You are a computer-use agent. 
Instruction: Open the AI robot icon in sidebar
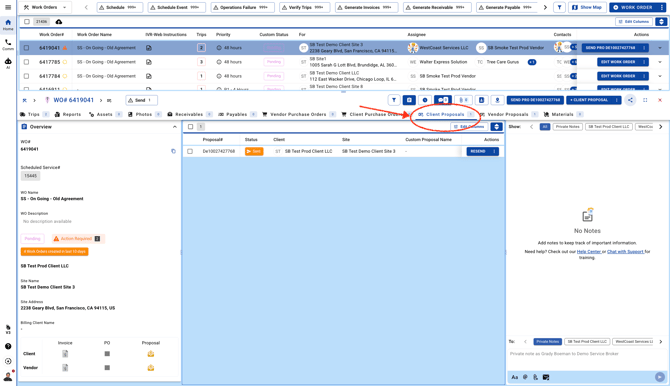8,63
